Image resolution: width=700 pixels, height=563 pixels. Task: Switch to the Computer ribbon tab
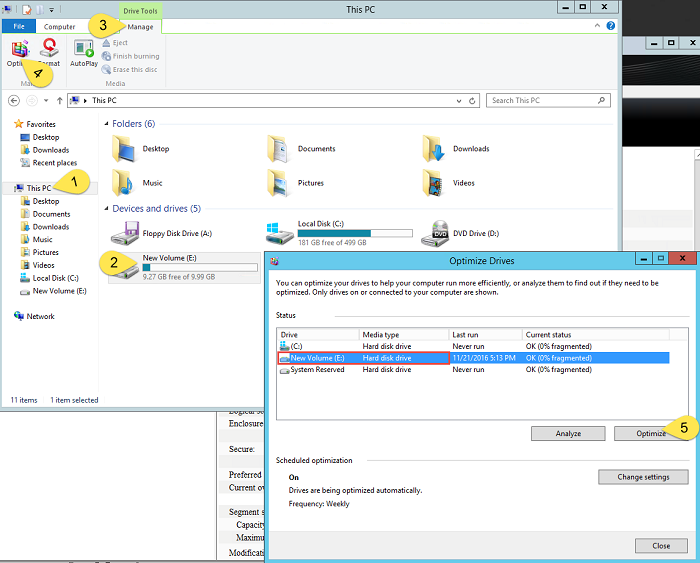pyautogui.click(x=59, y=27)
